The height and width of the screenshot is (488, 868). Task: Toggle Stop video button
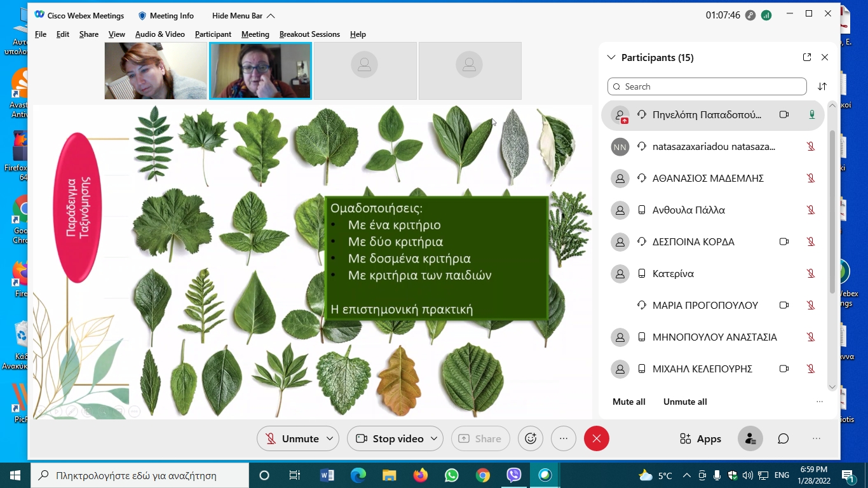[390, 438]
